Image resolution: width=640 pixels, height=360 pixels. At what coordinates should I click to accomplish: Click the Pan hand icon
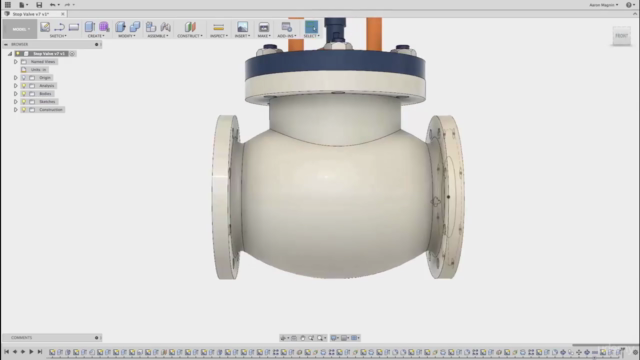(x=302, y=338)
